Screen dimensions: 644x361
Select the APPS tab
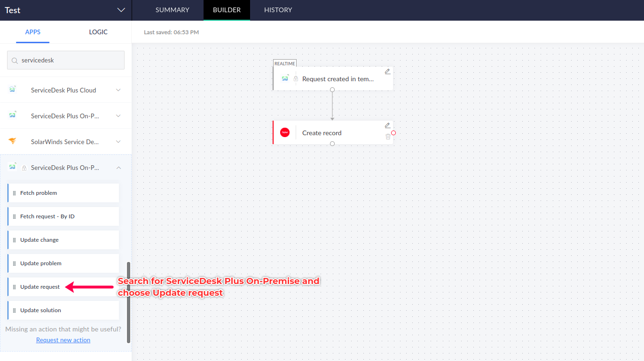[33, 32]
